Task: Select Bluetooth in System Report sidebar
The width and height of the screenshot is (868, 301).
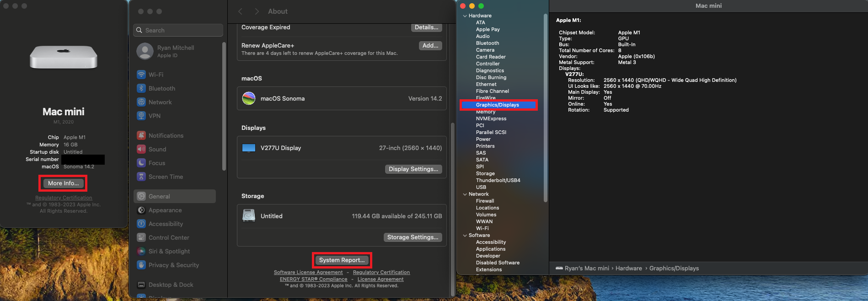Action: click(x=488, y=43)
